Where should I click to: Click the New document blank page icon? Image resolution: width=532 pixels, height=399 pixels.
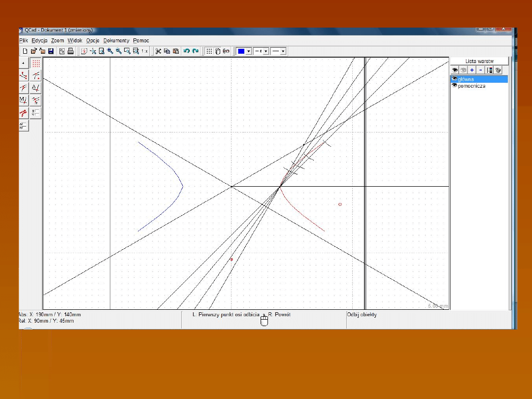coord(25,51)
